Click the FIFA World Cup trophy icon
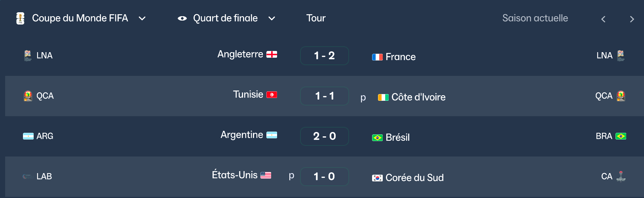Screen dimensions: 644x198 coord(20,18)
